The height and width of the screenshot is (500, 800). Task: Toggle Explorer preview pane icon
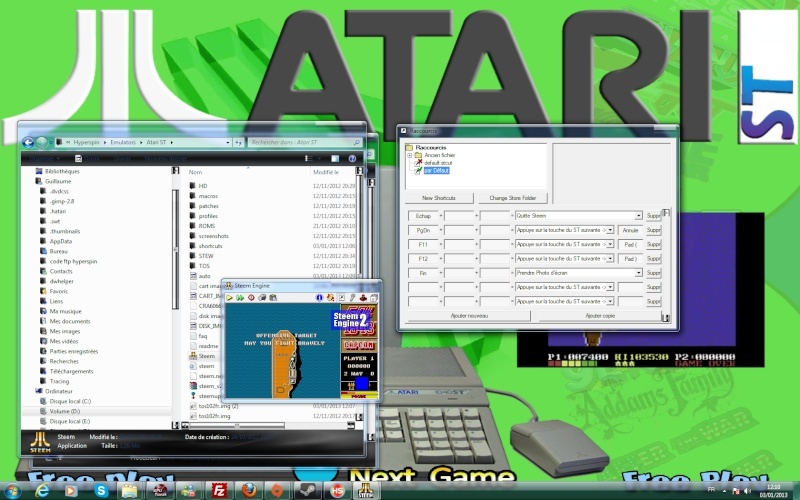point(335,159)
